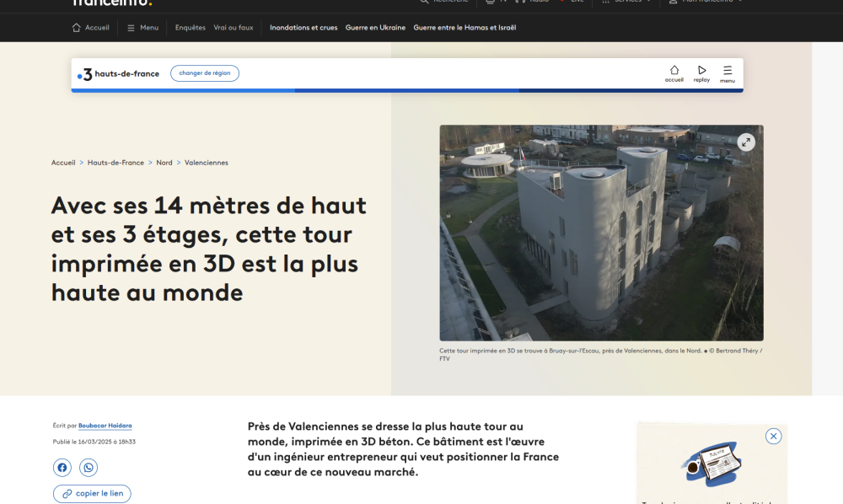Open the France 3 hauts-de-france logo
The height and width of the screenshot is (504, 843).
pos(118,74)
